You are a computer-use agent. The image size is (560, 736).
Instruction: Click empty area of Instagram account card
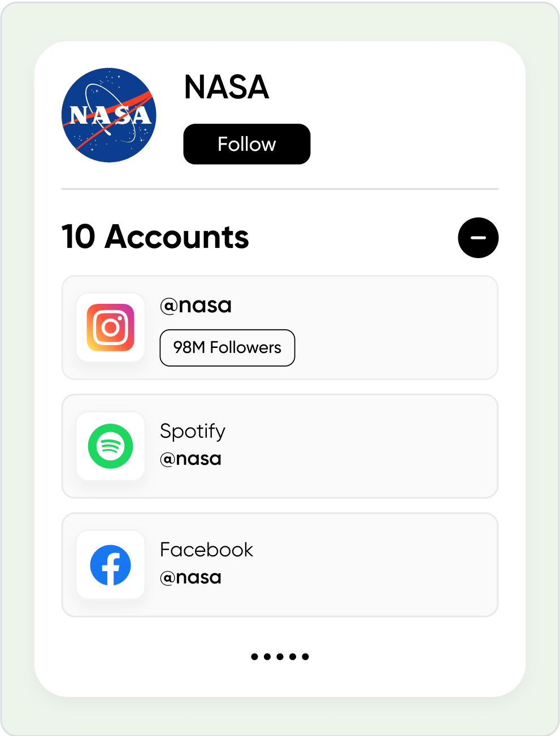[396, 328]
